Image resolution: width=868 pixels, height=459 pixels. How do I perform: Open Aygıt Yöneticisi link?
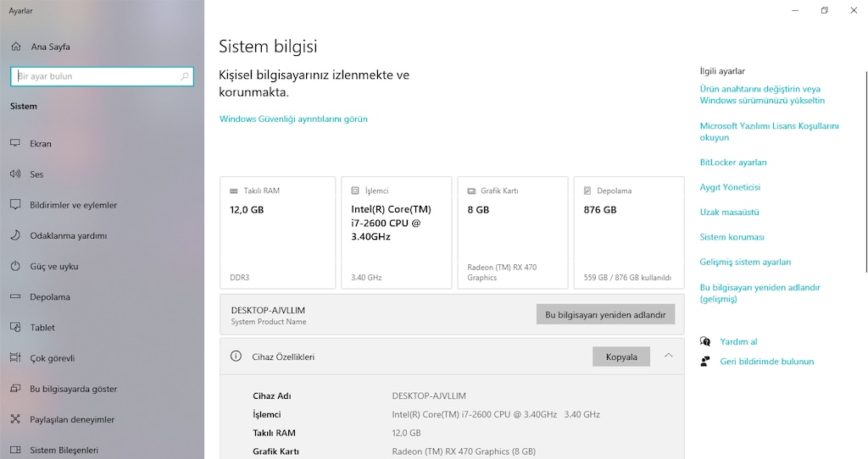[x=730, y=187]
